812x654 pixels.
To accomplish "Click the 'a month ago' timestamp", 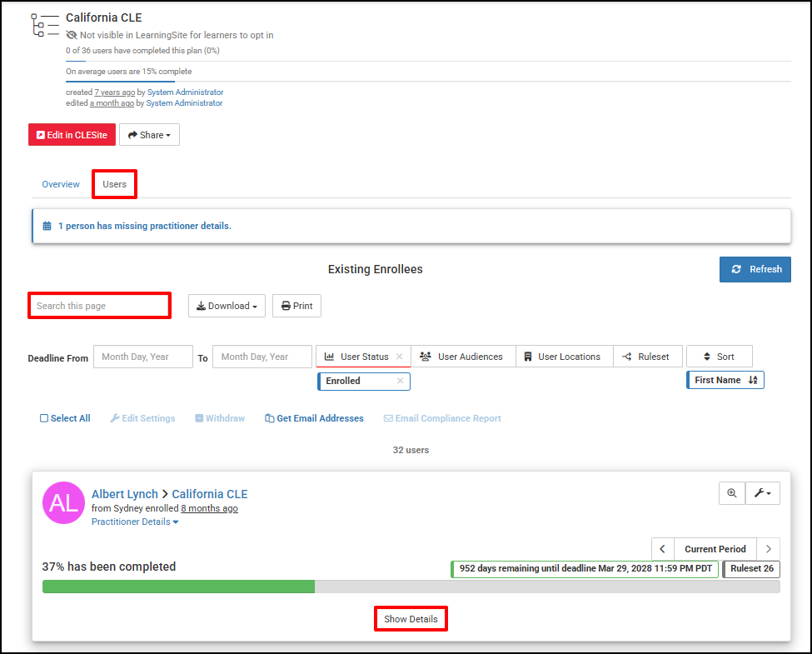I will (112, 103).
